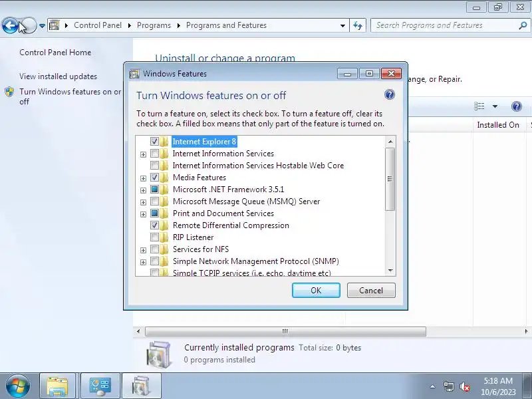Check Services for NFS checkbox
The width and height of the screenshot is (532, 399).
pos(154,249)
